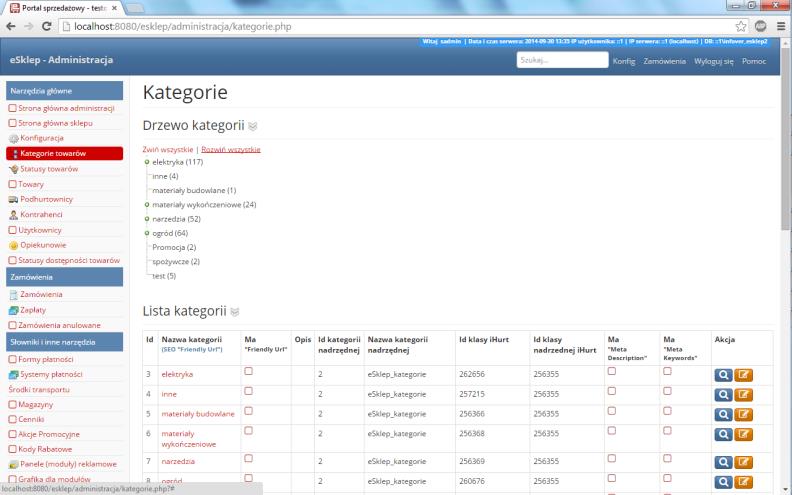Toggle Meta Description checkbox for narzedzia
The width and height of the screenshot is (792, 495).
coord(612,458)
